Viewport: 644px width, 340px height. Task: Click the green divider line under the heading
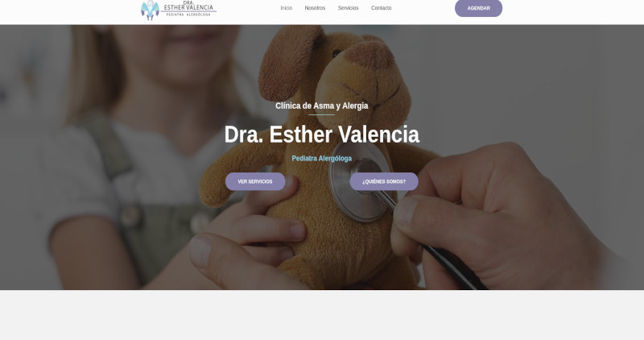321,114
